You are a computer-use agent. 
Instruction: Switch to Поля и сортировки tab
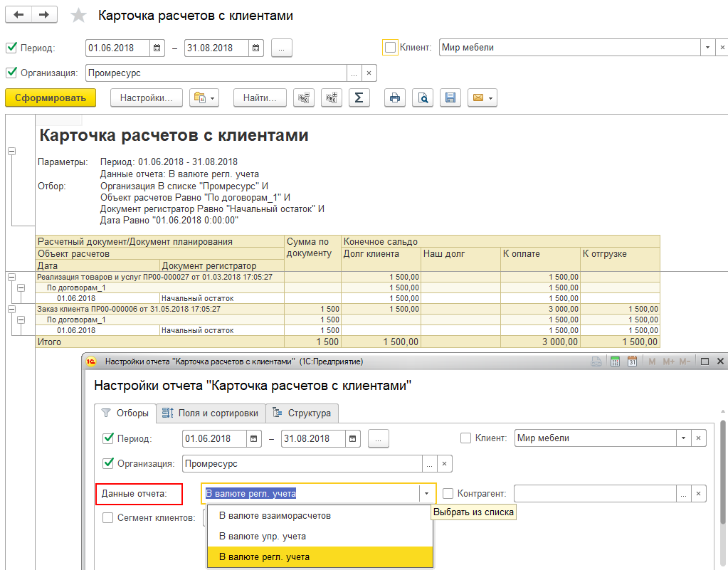211,413
